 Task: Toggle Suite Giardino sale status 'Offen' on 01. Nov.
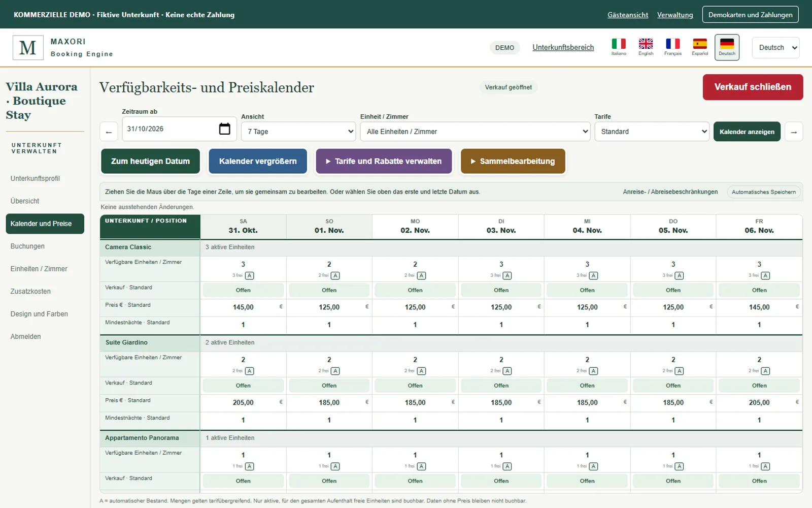(329, 386)
